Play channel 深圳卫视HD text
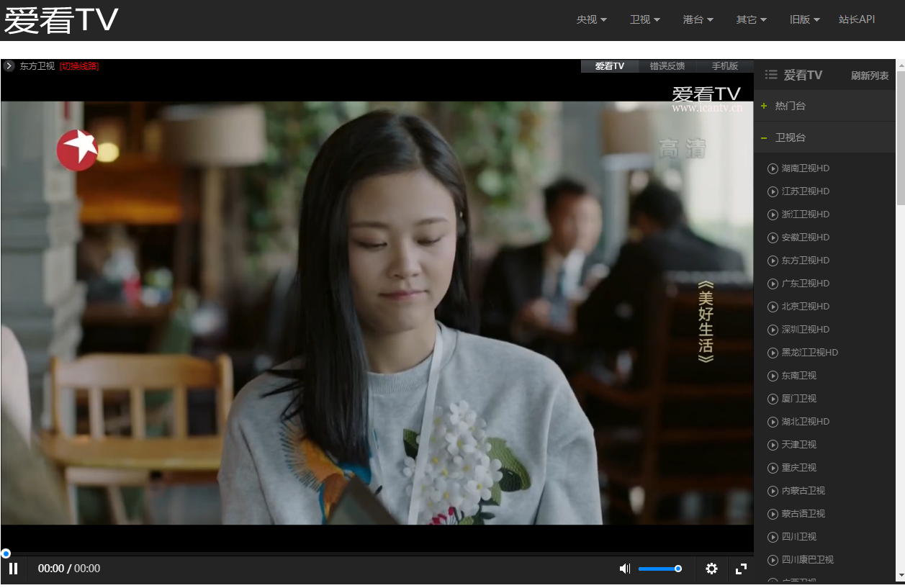 (x=806, y=330)
